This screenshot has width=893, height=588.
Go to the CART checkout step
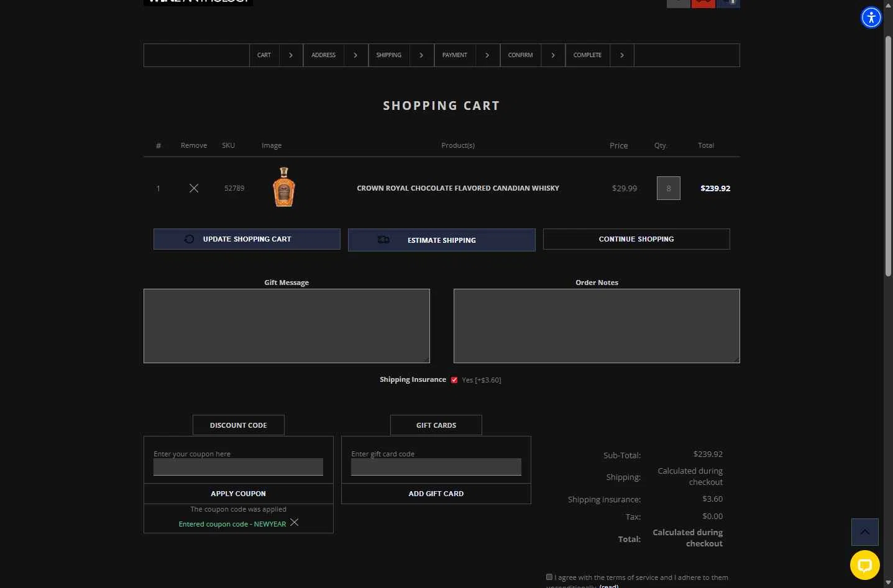[x=264, y=55]
